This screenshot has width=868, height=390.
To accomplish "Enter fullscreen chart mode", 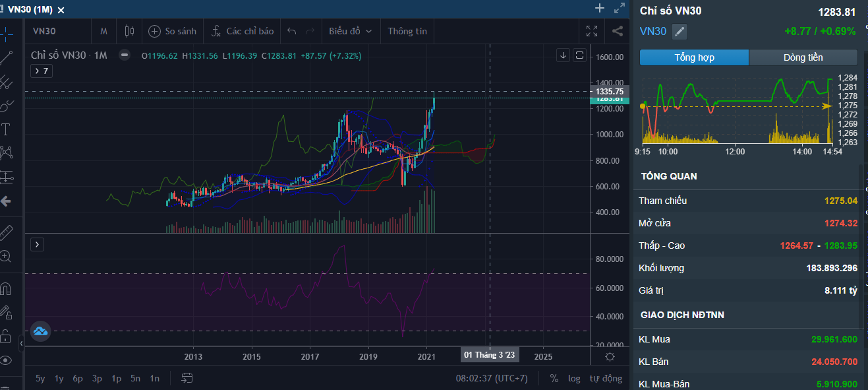I will (592, 31).
